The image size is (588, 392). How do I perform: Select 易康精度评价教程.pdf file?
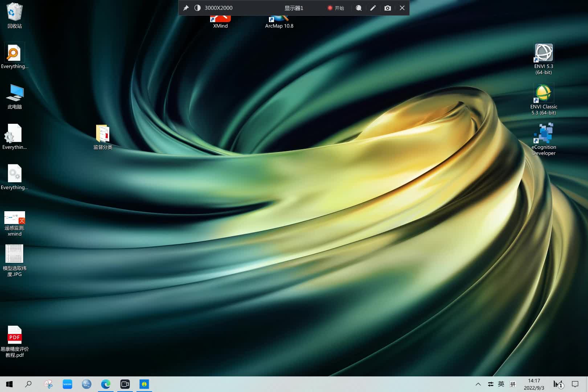[15, 341]
